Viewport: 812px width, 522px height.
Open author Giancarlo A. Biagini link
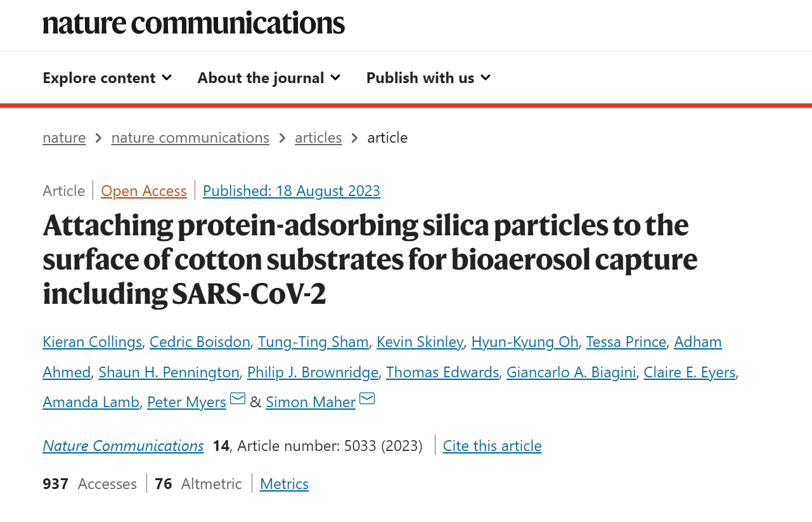click(x=571, y=372)
